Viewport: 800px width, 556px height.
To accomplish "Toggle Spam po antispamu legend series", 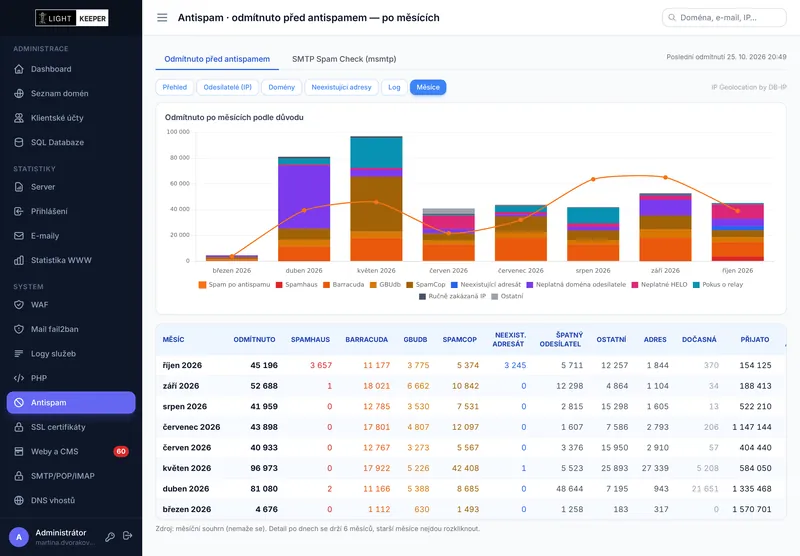I will [x=234, y=285].
